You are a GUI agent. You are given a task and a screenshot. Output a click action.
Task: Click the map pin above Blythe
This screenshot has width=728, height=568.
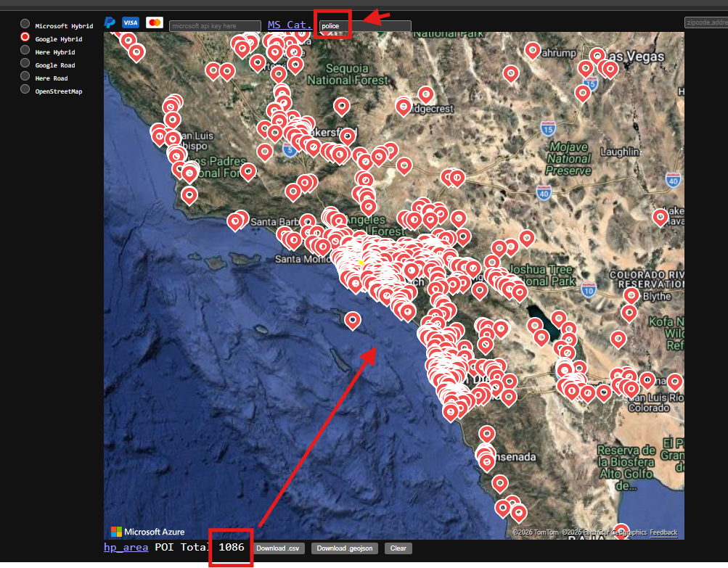631,295
